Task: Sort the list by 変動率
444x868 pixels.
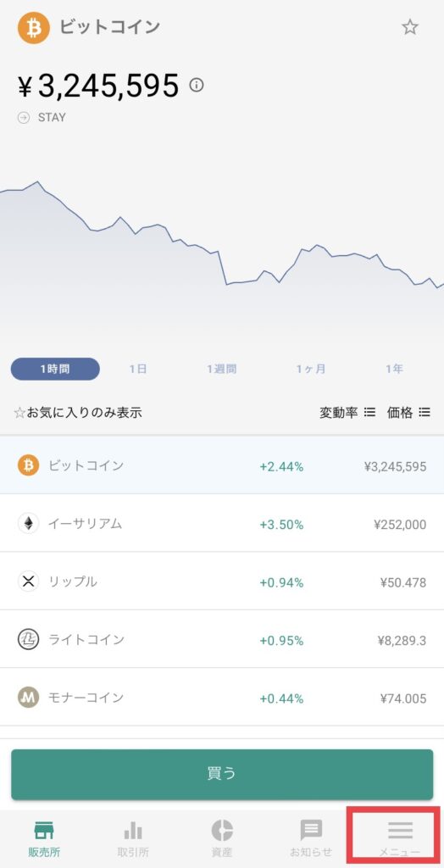Action: pyautogui.click(x=347, y=413)
